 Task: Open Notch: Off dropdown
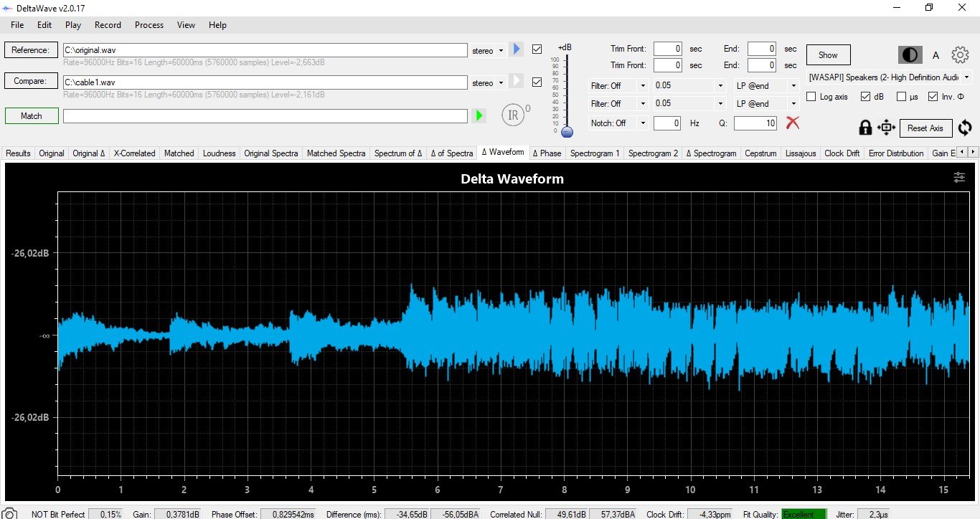point(618,123)
